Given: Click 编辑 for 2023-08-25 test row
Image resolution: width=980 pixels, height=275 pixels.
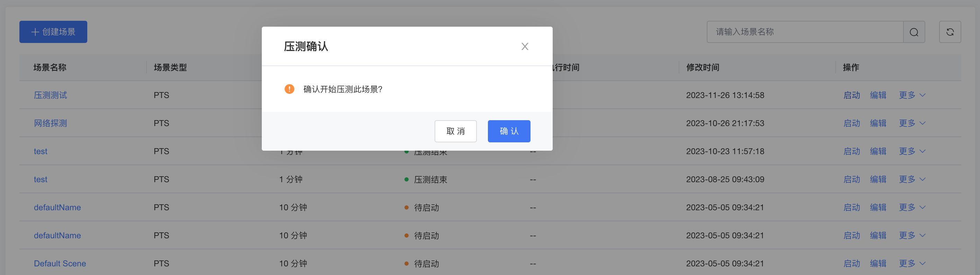Looking at the screenshot, I should (x=878, y=179).
